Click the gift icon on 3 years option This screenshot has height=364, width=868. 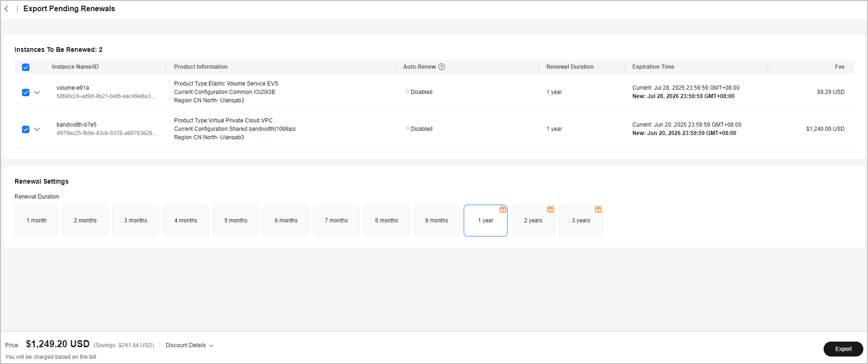[x=598, y=209]
